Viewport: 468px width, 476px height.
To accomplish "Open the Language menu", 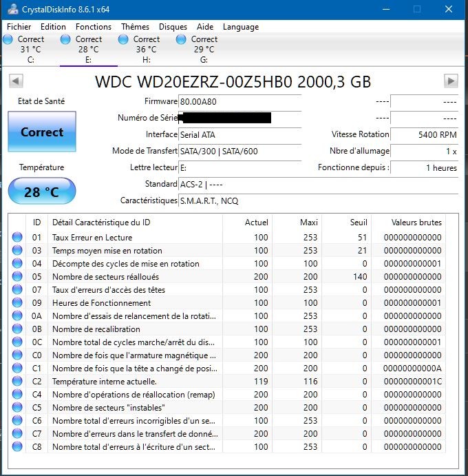I will click(x=241, y=27).
